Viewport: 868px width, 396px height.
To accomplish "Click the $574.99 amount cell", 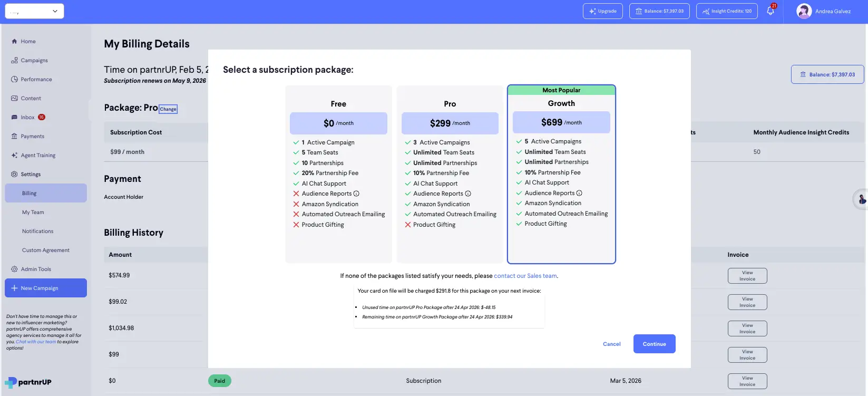I will (x=119, y=275).
